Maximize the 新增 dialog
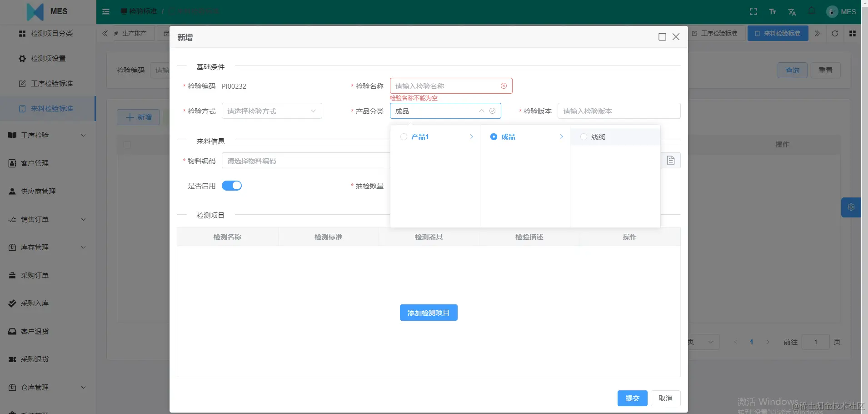The height and width of the screenshot is (414, 868). (x=662, y=37)
